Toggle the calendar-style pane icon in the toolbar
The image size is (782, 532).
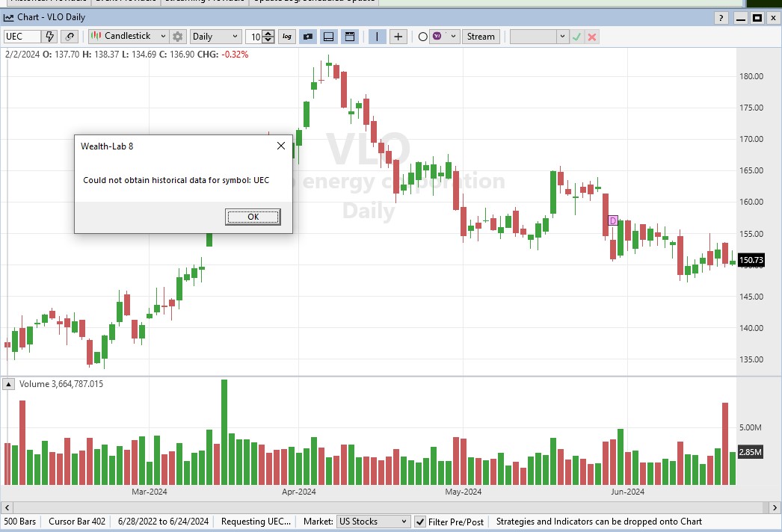tap(350, 37)
